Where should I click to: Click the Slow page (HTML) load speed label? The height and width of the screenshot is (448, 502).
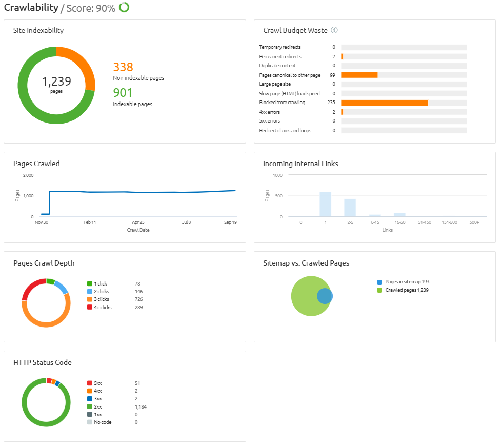pyautogui.click(x=289, y=93)
